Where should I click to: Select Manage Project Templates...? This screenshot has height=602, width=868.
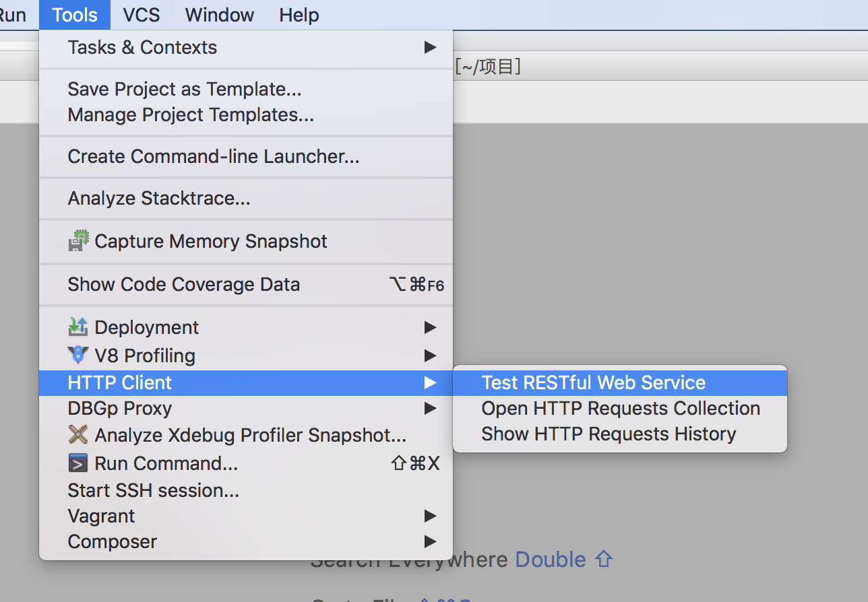tap(246, 114)
